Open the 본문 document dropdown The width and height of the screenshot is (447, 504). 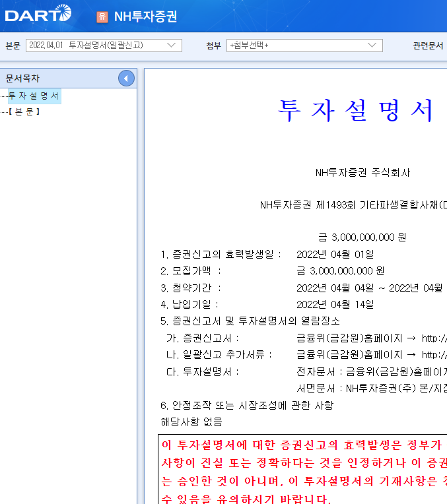[x=104, y=46]
